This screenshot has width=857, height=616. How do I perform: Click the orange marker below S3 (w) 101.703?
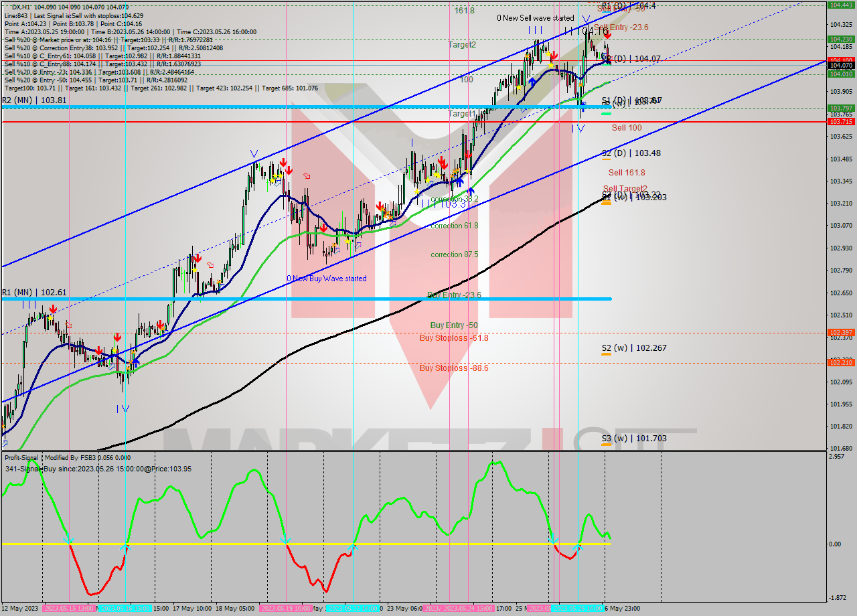pos(606,445)
